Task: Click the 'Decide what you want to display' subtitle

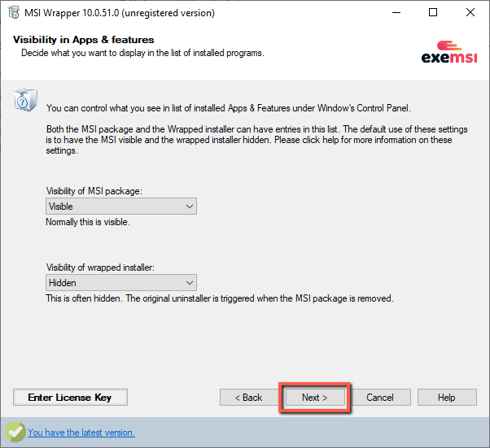Action: click(x=142, y=53)
